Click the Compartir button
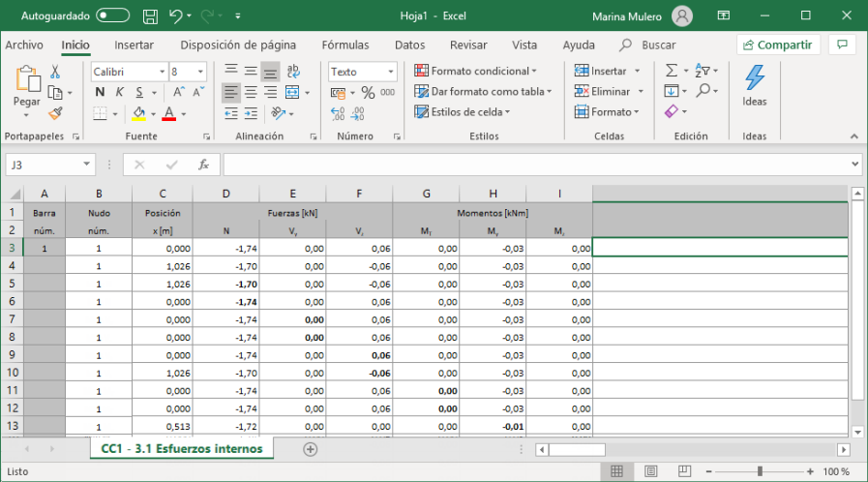Viewport: 868px width, 482px height. point(778,45)
